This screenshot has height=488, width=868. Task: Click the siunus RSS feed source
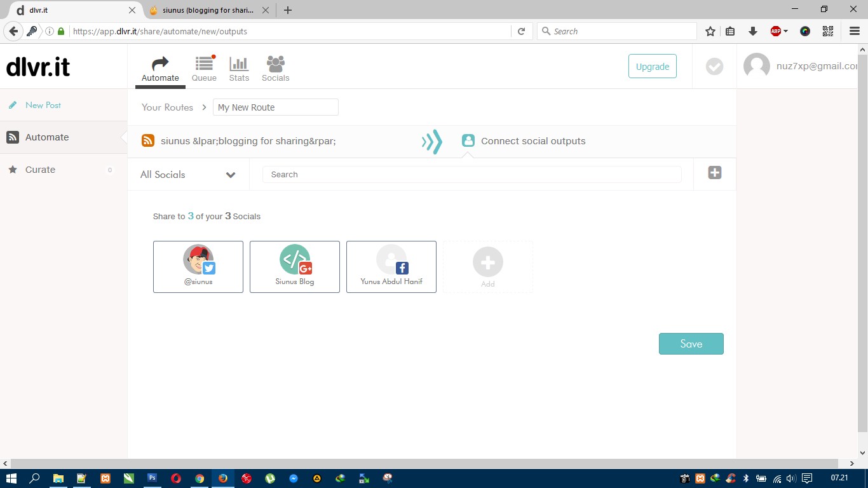pos(239,141)
